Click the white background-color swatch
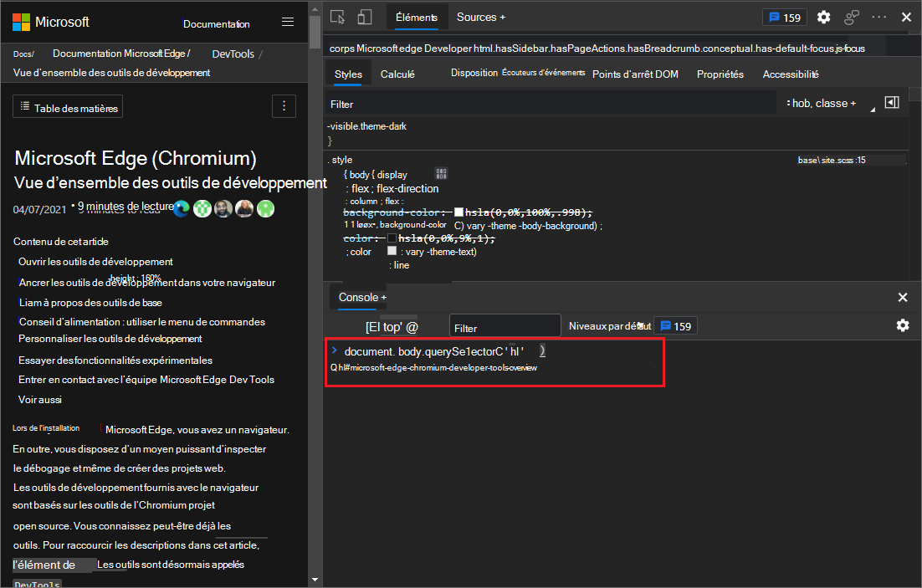This screenshot has width=922, height=588. 458,212
